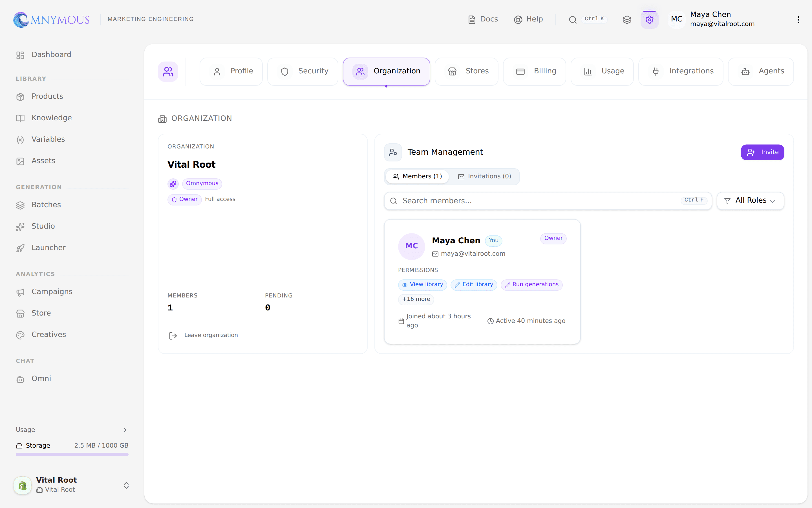812x508 pixels.
Task: Click the MC avatar in header
Action: [x=676, y=19]
